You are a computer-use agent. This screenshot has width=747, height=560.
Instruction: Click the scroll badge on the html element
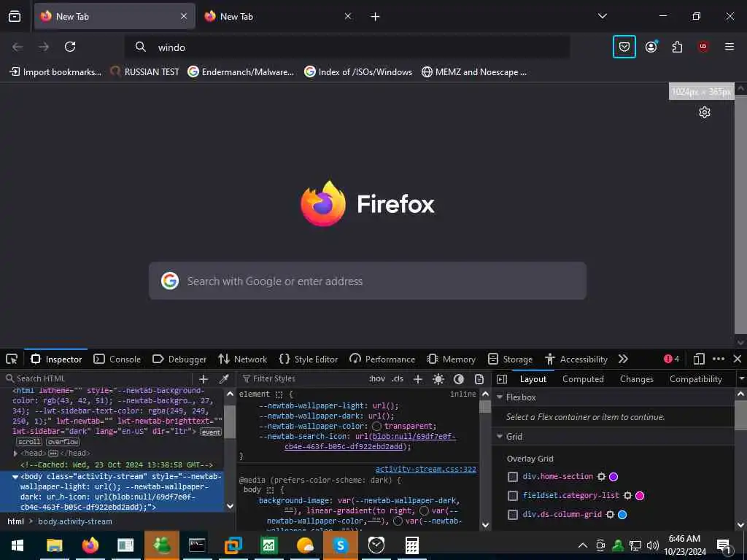pos(29,442)
